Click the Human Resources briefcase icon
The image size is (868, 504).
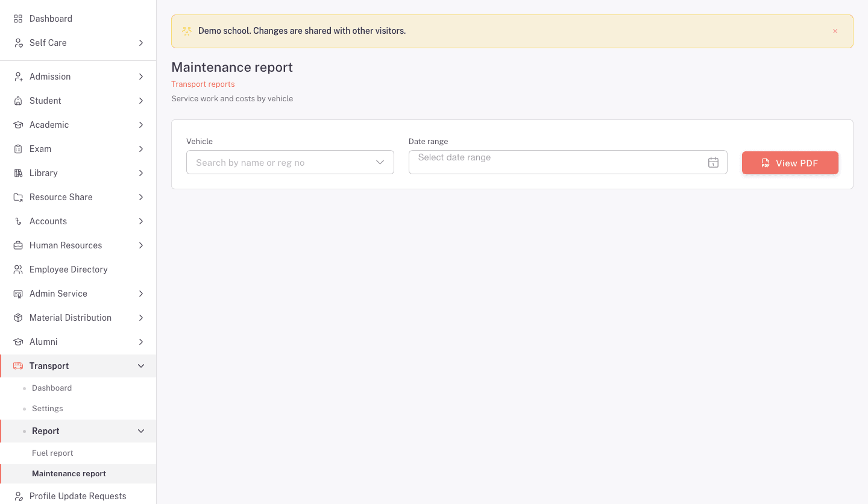pyautogui.click(x=18, y=245)
